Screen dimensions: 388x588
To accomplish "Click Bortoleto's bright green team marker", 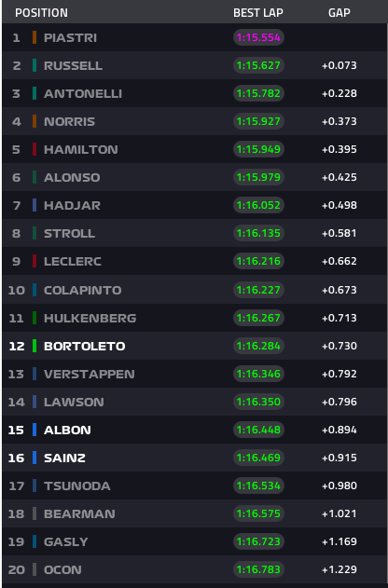I will point(35,346).
